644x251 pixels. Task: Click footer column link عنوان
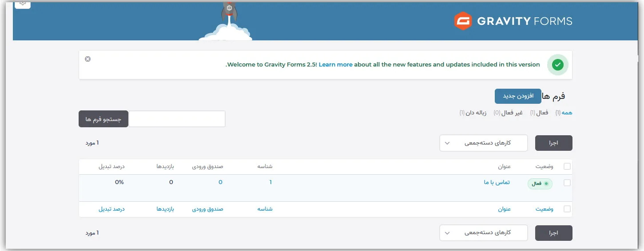[x=504, y=209]
